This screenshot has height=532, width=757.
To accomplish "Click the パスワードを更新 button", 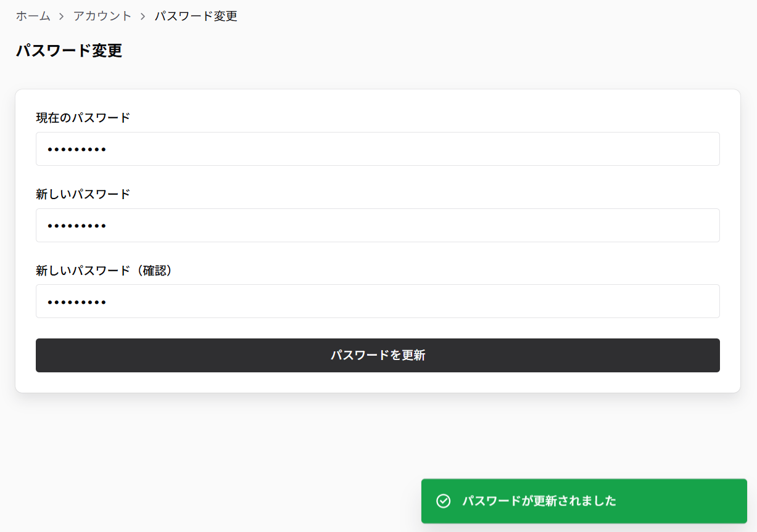I will tap(378, 355).
